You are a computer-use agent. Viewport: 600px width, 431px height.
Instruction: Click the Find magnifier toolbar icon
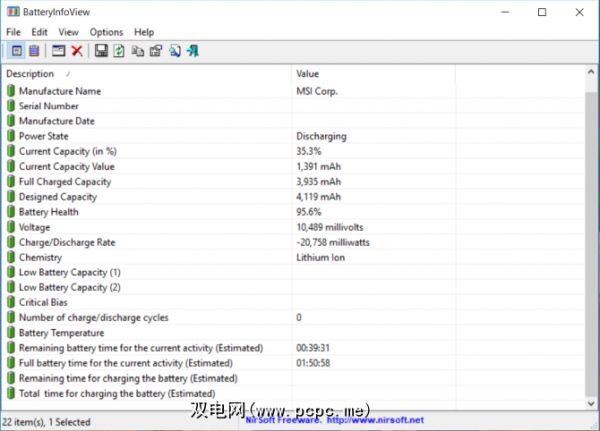tap(175, 51)
